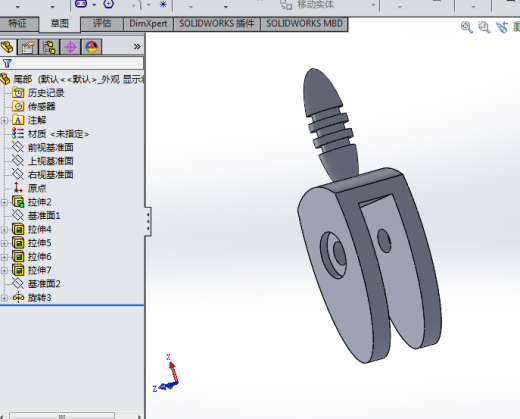520x419 pixels.
Task: Open the ConfigurationManager panel icon
Action: tap(49, 47)
